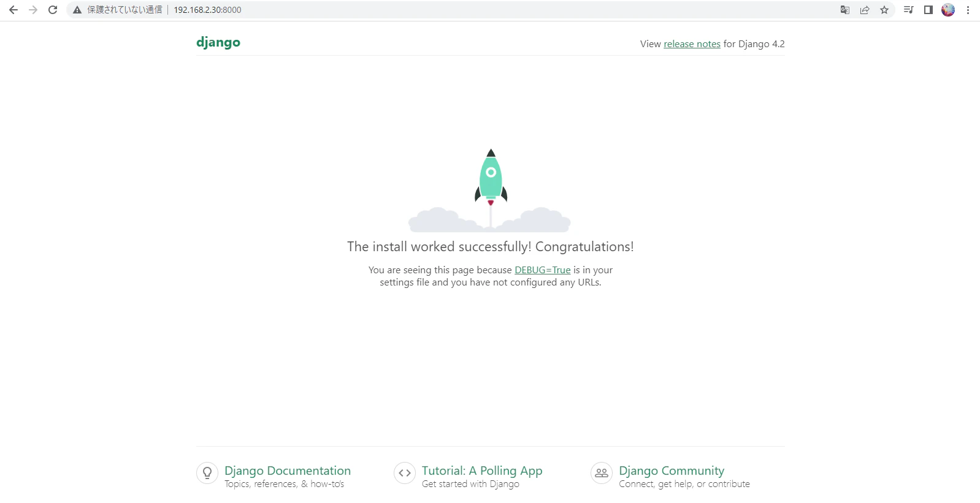
Task: Click 'Connect, get help, or contribute' text
Action: tap(684, 484)
